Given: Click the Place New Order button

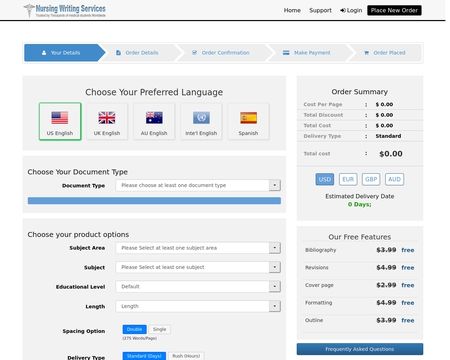Looking at the screenshot, I should pos(394,10).
